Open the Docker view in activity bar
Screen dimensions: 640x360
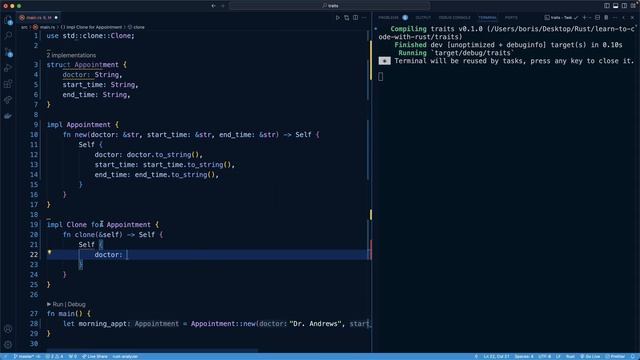[x=8, y=116]
